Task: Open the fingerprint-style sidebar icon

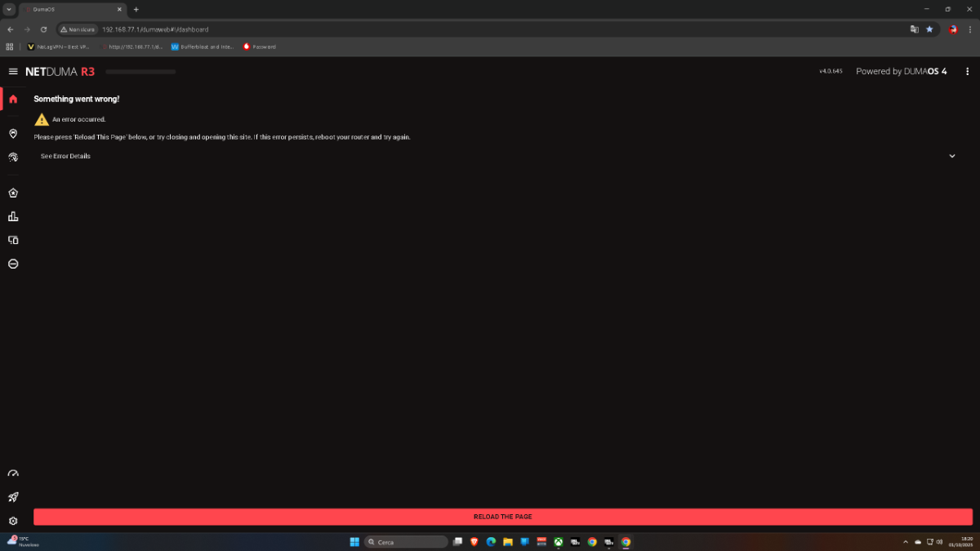Action: tap(13, 157)
